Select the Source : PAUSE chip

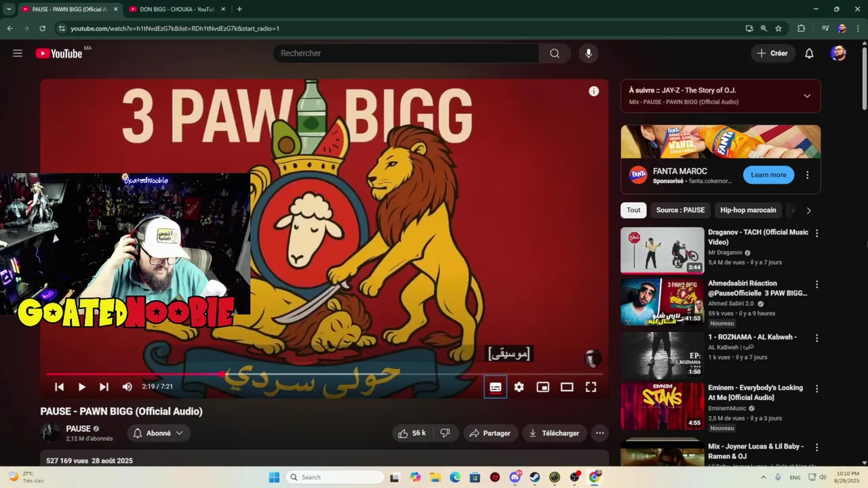click(x=680, y=210)
